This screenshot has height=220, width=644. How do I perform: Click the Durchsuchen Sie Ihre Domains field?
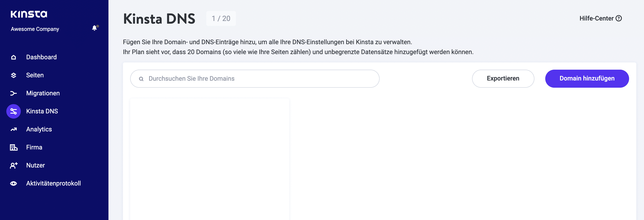coord(254,78)
